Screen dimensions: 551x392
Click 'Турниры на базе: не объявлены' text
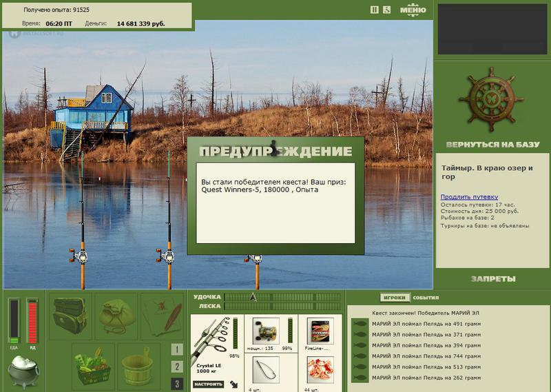(485, 226)
